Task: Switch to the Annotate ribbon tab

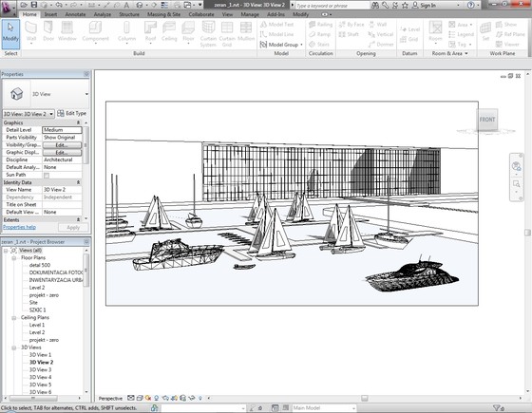Action: point(75,14)
